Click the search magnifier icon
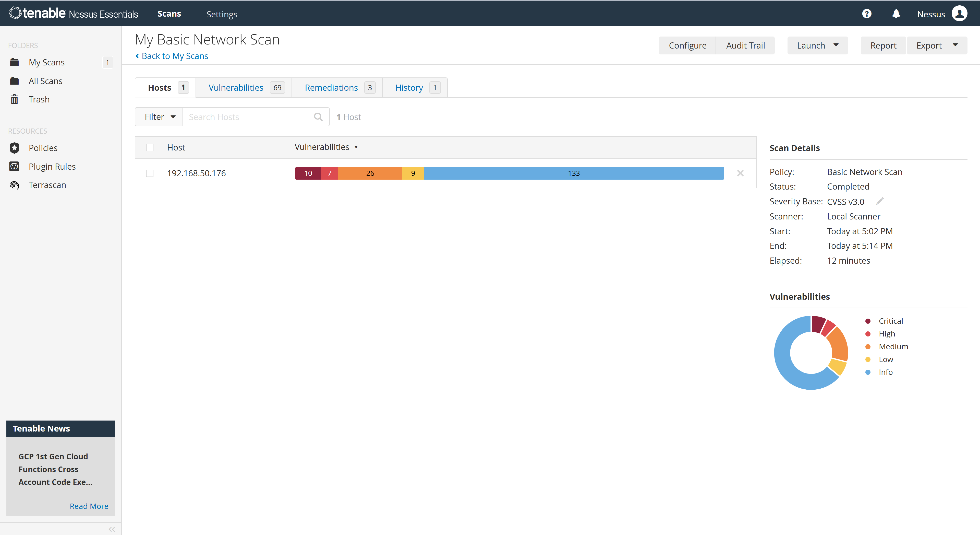Screen dimensions: 980x535 click(x=318, y=117)
